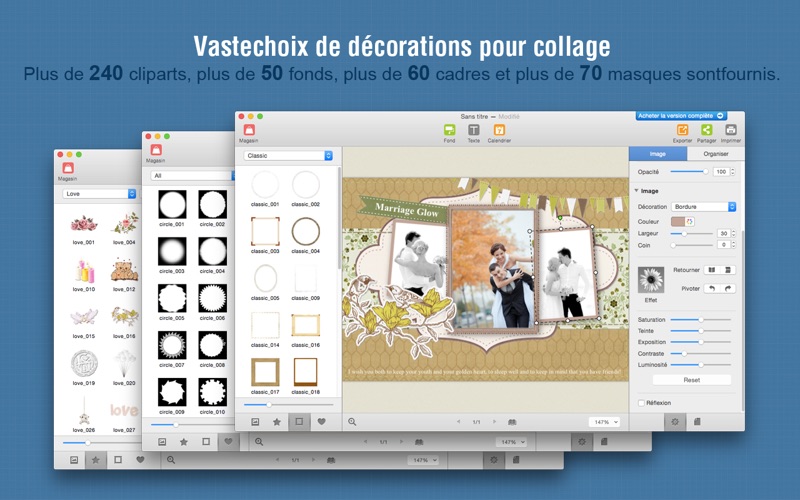This screenshot has width=800, height=500.
Task: Select the love_010 candles clipart
Action: (84, 271)
